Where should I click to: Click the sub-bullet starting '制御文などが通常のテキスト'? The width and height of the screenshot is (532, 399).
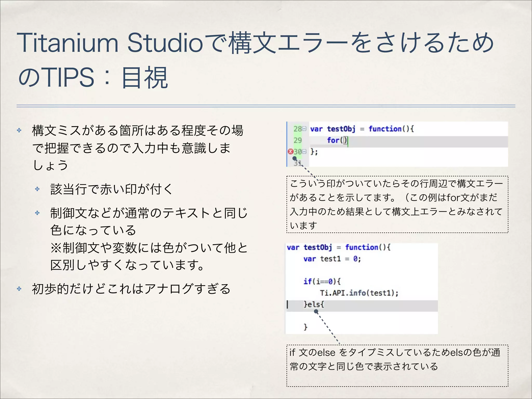point(149,221)
